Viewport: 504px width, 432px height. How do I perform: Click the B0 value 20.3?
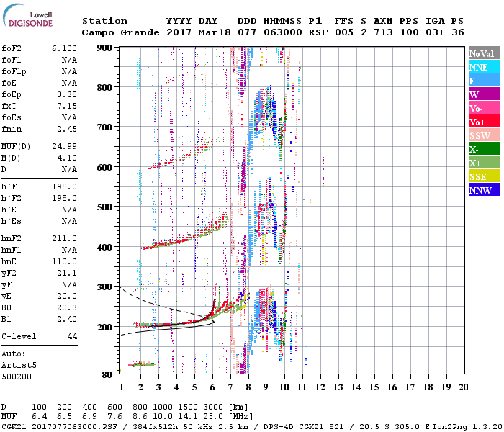point(67,307)
